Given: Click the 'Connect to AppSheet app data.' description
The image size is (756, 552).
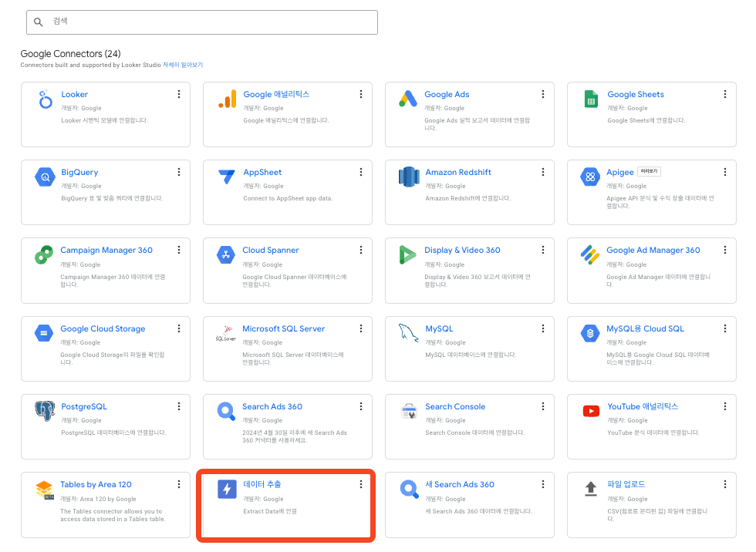Looking at the screenshot, I should 288,198.
